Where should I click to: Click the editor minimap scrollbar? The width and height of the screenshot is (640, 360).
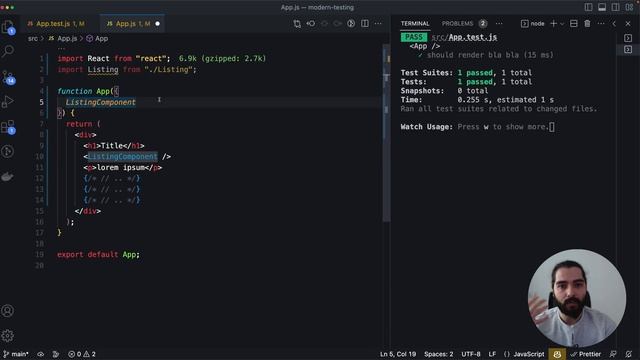(386, 133)
